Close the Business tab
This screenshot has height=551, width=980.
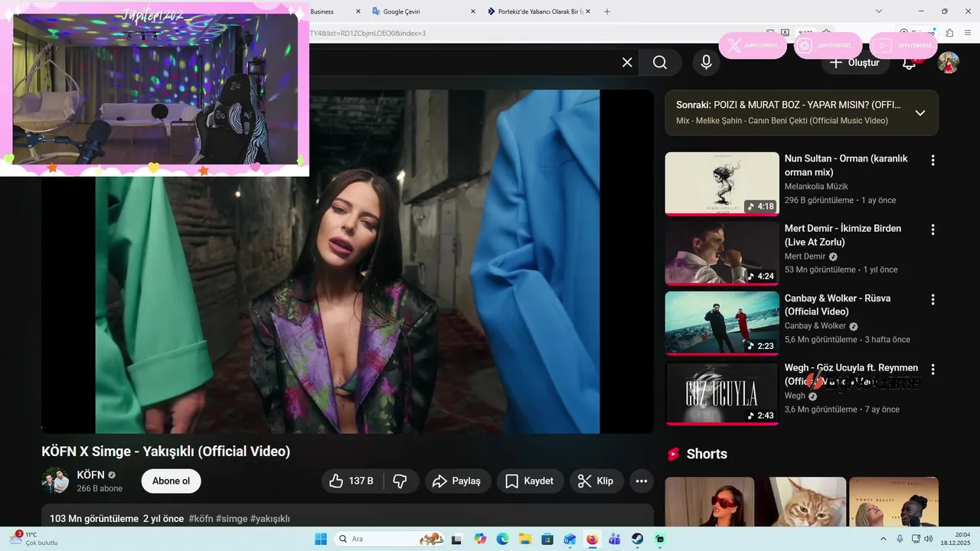tap(357, 11)
